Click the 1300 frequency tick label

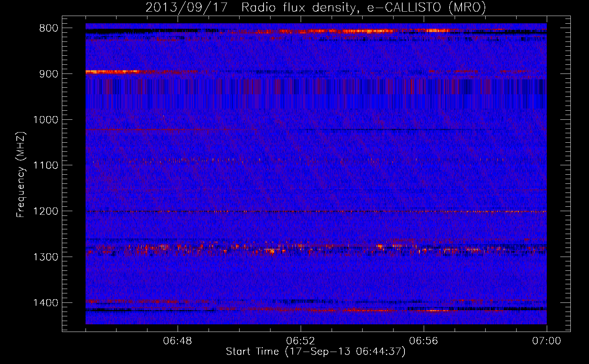[x=46, y=257]
